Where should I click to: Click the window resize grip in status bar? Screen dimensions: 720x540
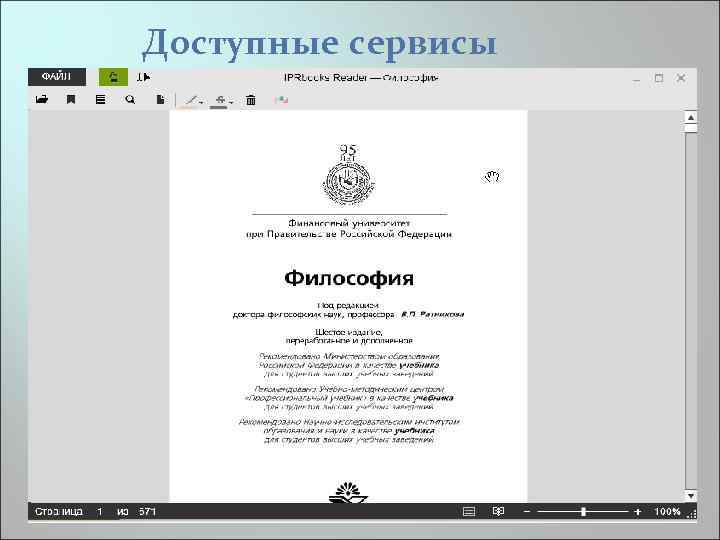pyautogui.click(x=691, y=515)
